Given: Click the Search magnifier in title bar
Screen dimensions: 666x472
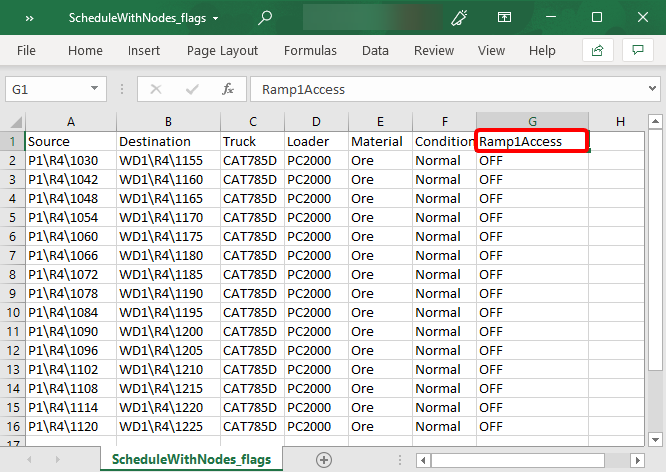Looking at the screenshot, I should tap(265, 17).
